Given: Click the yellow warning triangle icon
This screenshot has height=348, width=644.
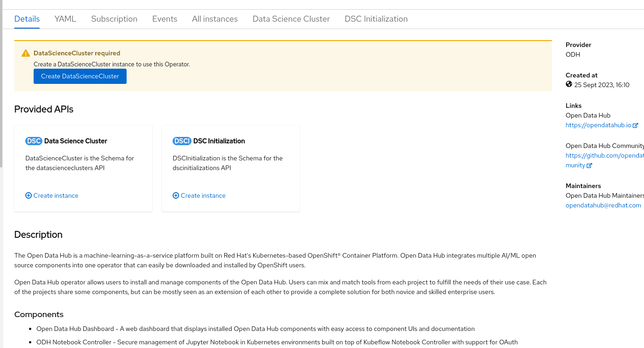Looking at the screenshot, I should click(x=26, y=53).
